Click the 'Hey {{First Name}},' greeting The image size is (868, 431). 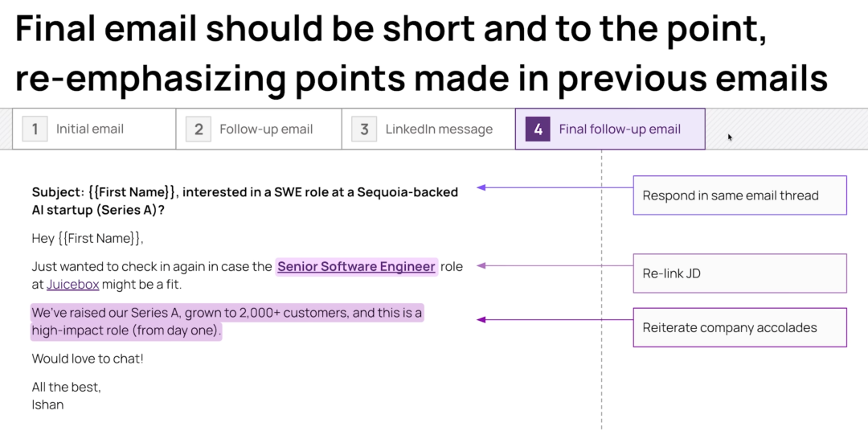(x=87, y=238)
